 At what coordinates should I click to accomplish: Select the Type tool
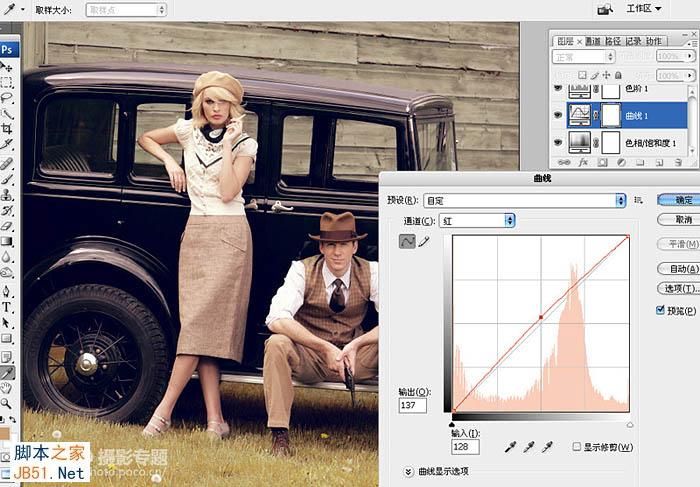coord(7,307)
